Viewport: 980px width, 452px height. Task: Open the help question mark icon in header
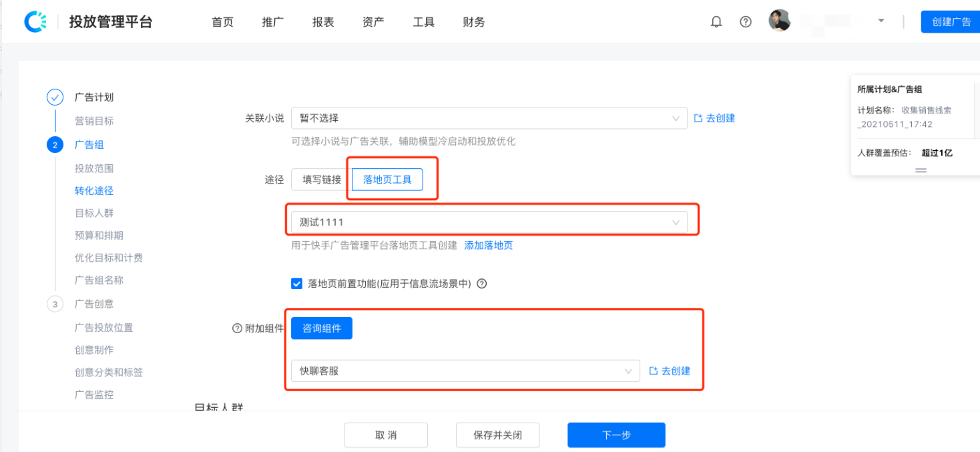pos(746,21)
